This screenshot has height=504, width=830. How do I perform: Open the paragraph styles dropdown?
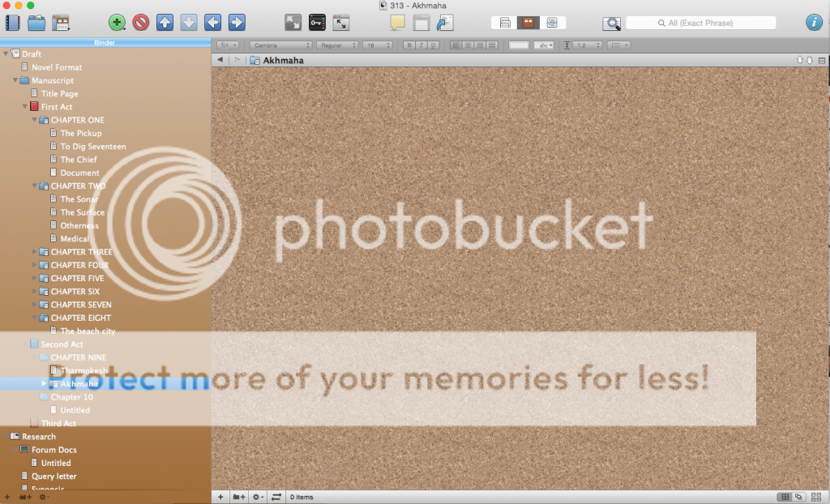coord(228,45)
